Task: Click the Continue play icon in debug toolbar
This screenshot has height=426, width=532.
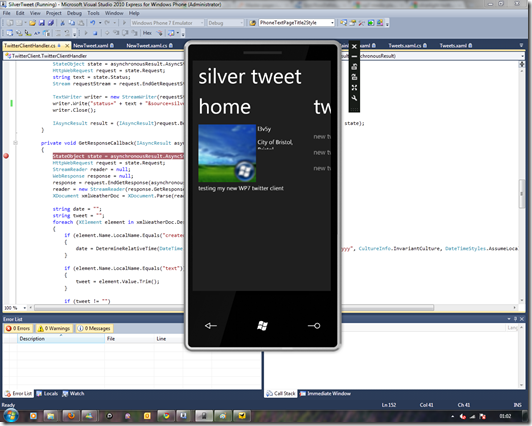Action: pyautogui.click(x=86, y=33)
